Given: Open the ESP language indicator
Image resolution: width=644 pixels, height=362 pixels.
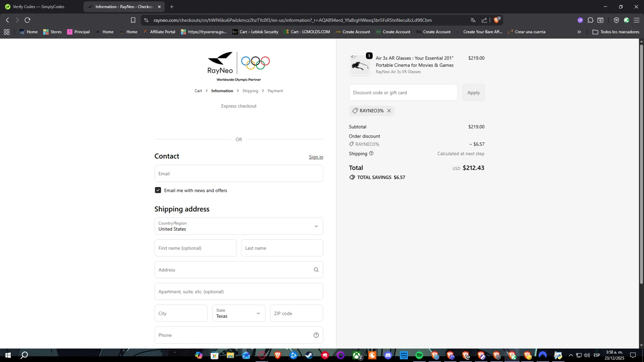Looking at the screenshot, I should coord(597,355).
